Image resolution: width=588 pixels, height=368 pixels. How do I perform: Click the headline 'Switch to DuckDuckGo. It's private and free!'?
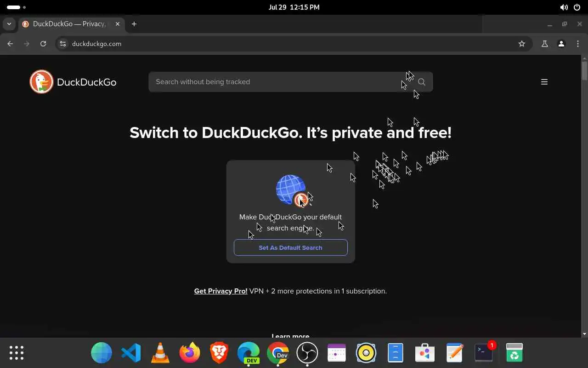point(290,132)
